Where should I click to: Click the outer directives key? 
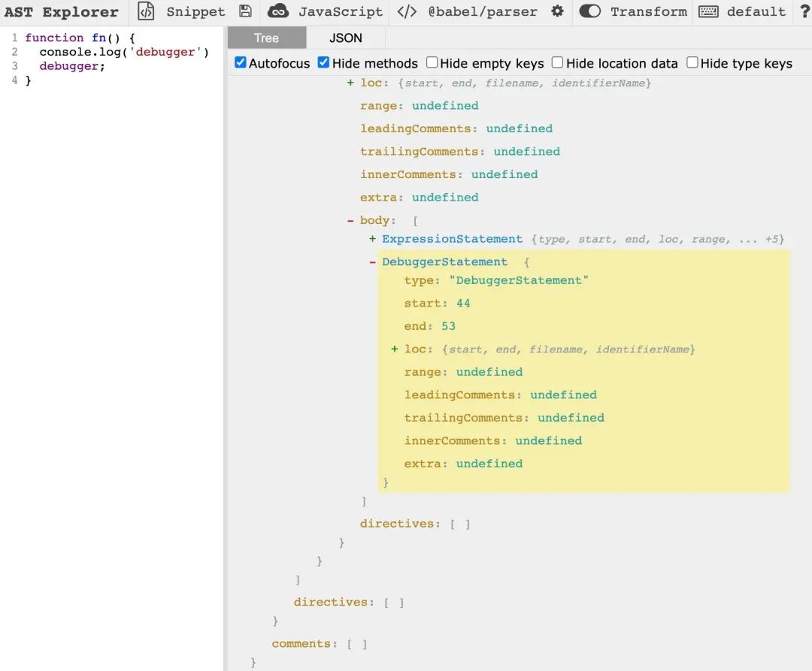(330, 602)
